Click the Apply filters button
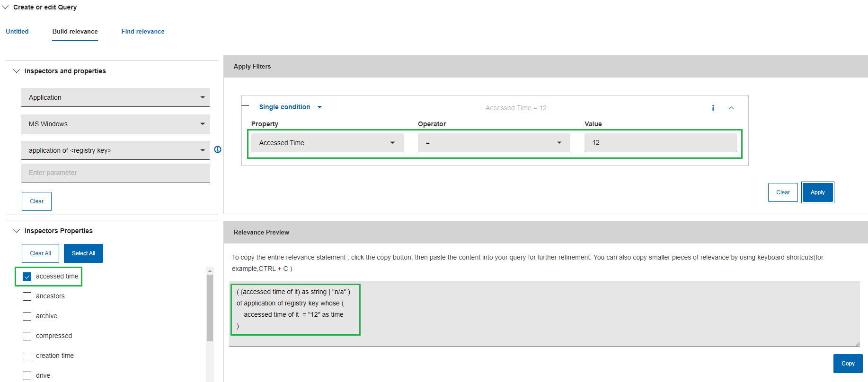868x382 pixels. click(817, 192)
